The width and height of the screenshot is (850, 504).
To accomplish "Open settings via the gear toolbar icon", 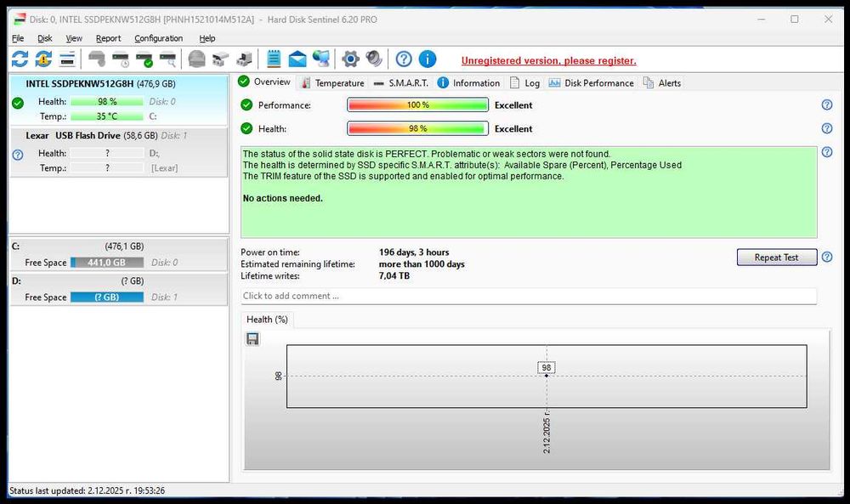I will tap(351, 59).
